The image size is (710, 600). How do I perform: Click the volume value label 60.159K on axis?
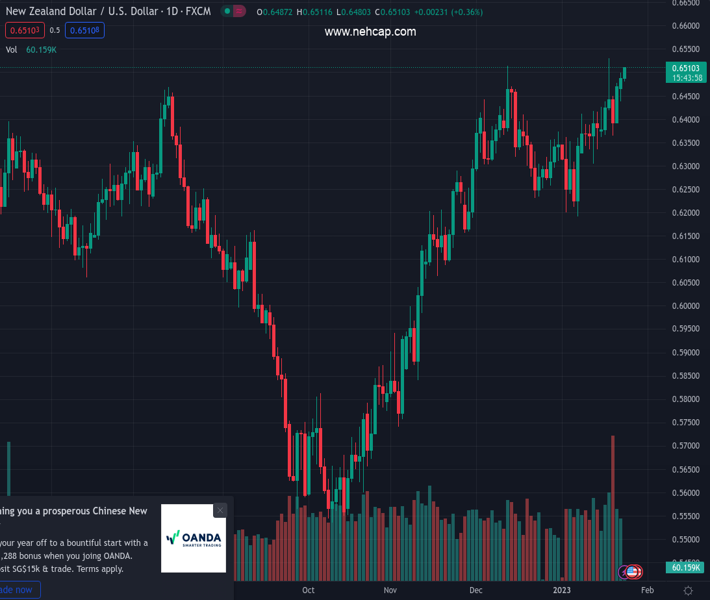(x=686, y=567)
